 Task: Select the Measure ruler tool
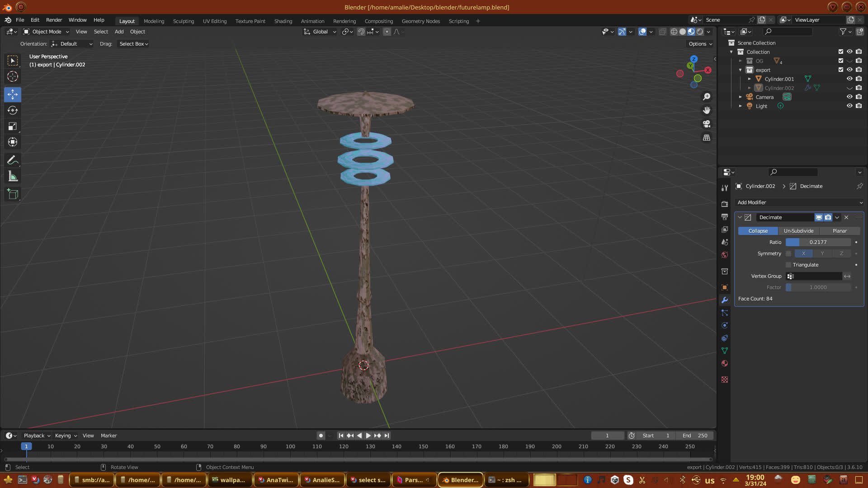point(13,177)
